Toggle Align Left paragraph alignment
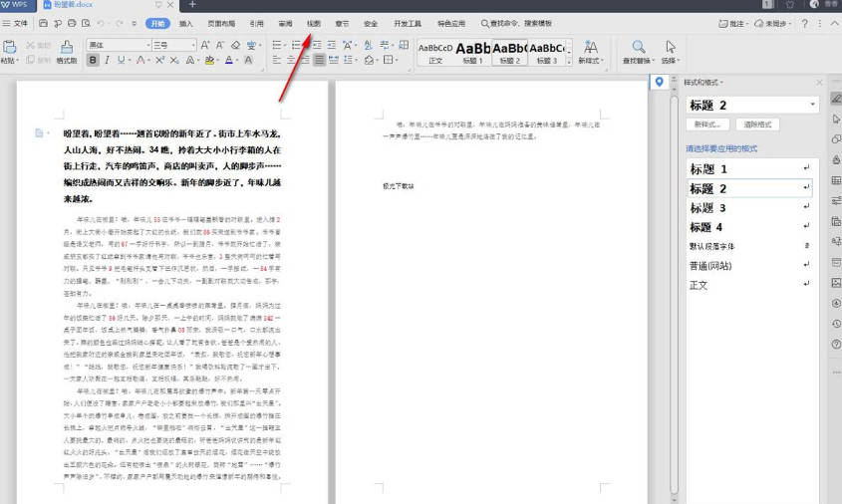Screen dimensions: 842x504 click(277, 60)
